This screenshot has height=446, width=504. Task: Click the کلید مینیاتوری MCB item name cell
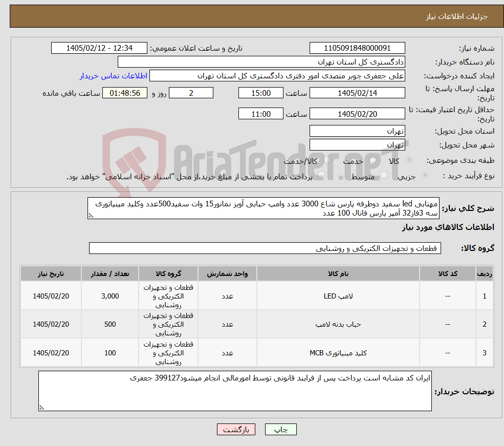(x=338, y=353)
